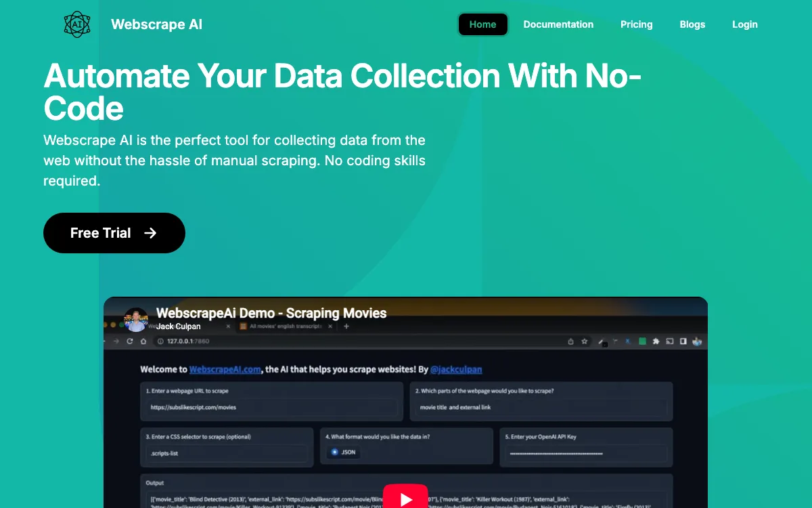Open Jack Culpan's channel avatar on video
812x508 pixels.
point(135,320)
